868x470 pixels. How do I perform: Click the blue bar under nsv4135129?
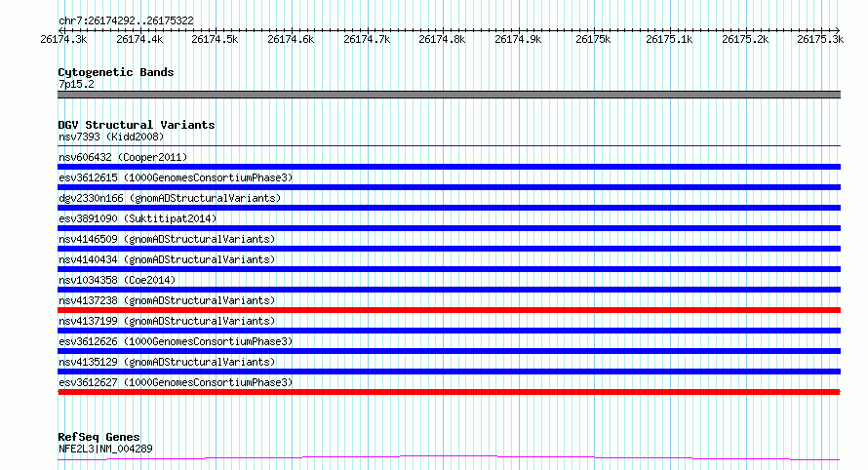pos(449,372)
